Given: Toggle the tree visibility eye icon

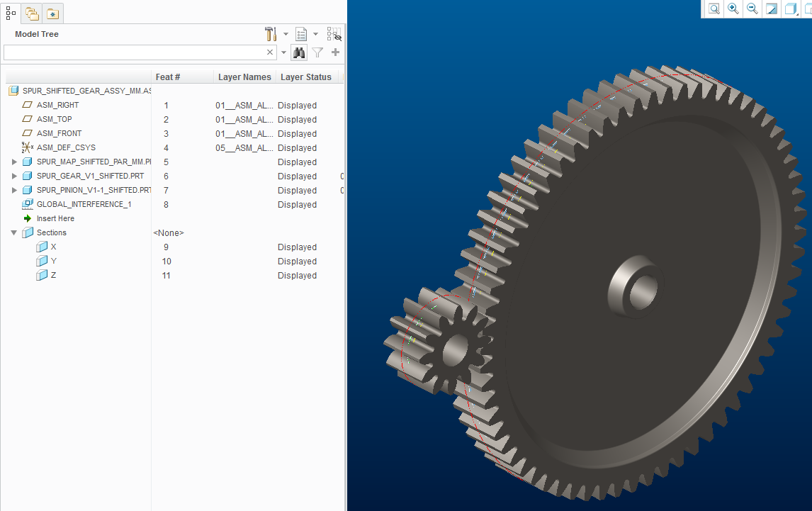Looking at the screenshot, I should point(334,34).
